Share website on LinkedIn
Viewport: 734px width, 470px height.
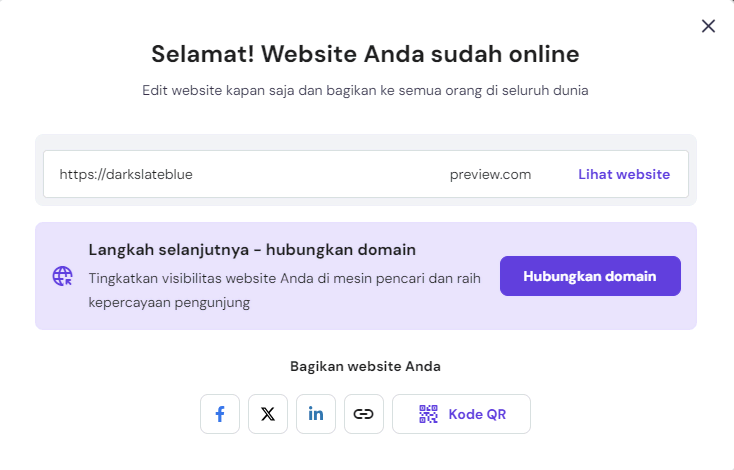pos(316,414)
